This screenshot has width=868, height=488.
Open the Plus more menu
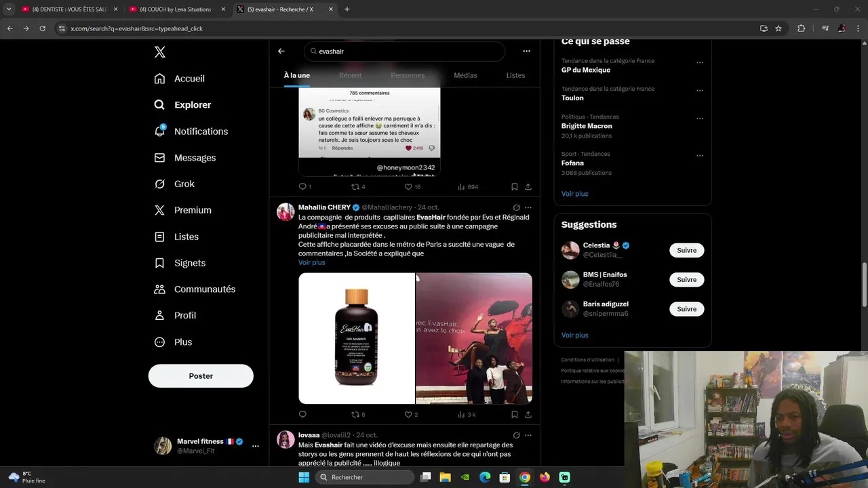[173, 342]
